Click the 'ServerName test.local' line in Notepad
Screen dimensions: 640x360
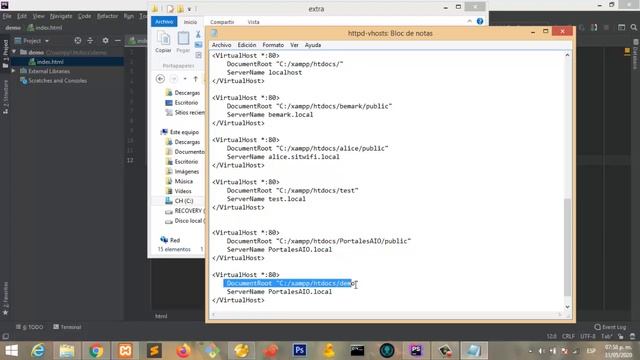pos(266,199)
